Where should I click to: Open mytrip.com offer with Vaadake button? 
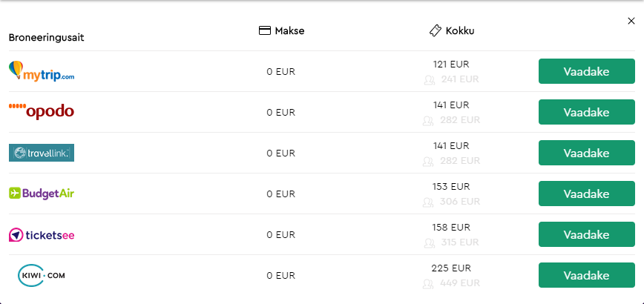click(586, 71)
